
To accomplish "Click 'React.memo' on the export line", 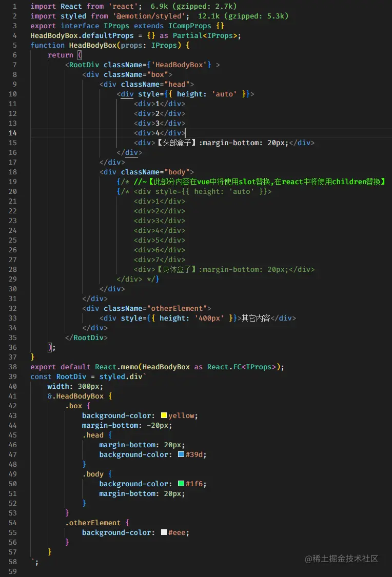I will click(x=116, y=367).
